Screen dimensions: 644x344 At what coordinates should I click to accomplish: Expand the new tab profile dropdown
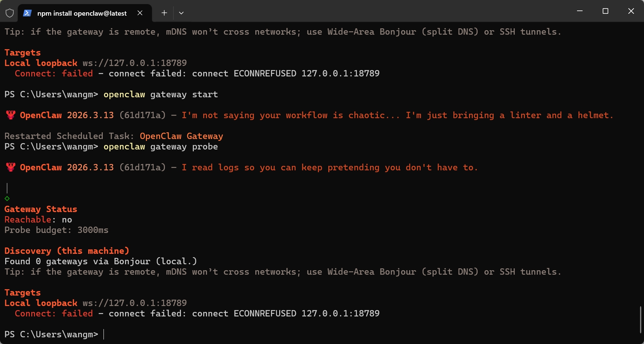tap(181, 13)
